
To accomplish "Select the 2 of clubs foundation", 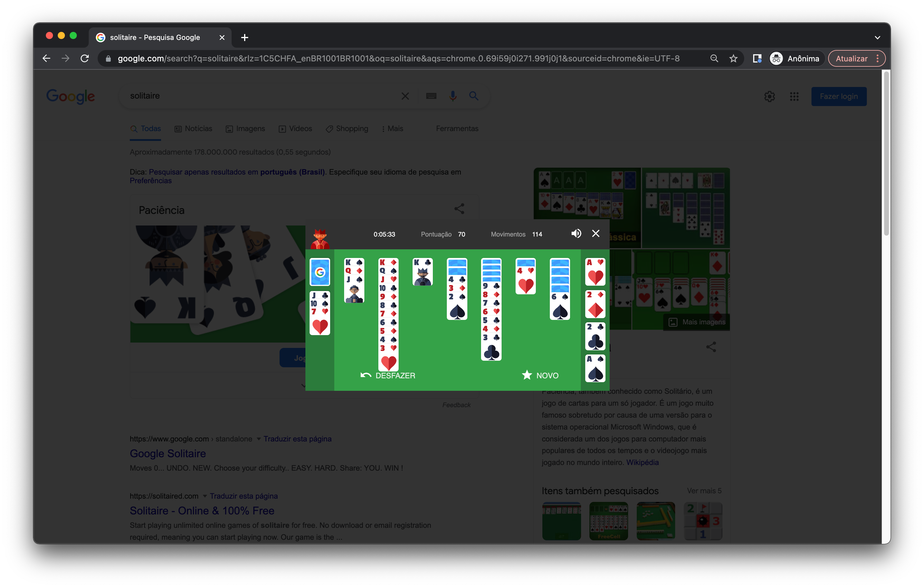I will click(x=595, y=336).
